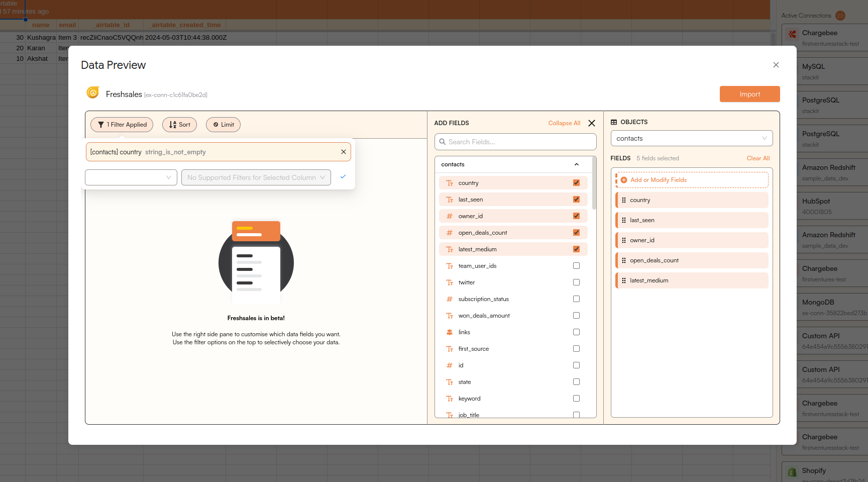868x482 pixels.
Task: Collapse the contacts field group
Action: 577,164
